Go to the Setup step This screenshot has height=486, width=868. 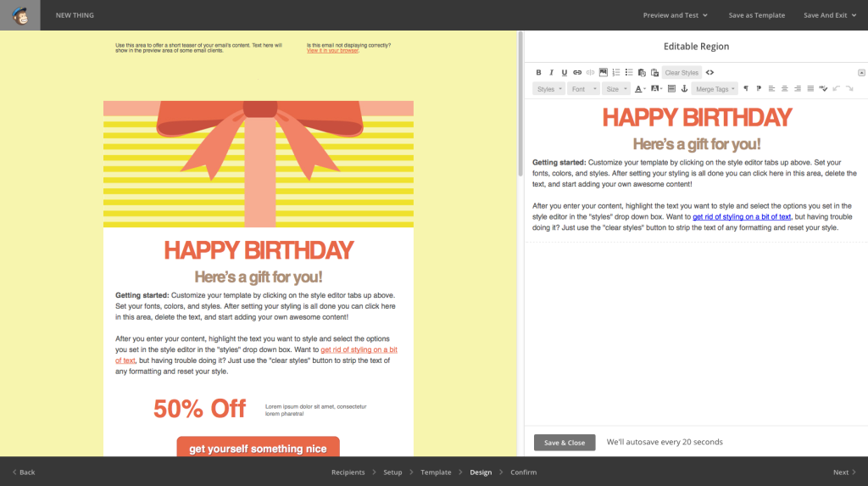(x=392, y=472)
